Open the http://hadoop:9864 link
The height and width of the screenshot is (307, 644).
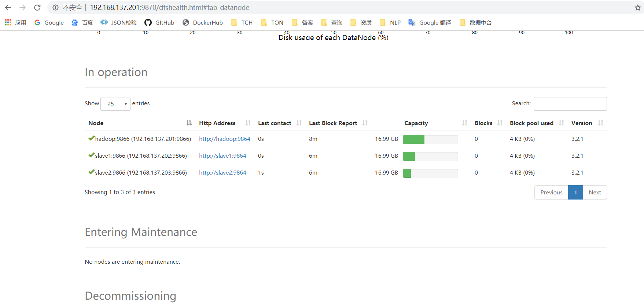click(225, 139)
